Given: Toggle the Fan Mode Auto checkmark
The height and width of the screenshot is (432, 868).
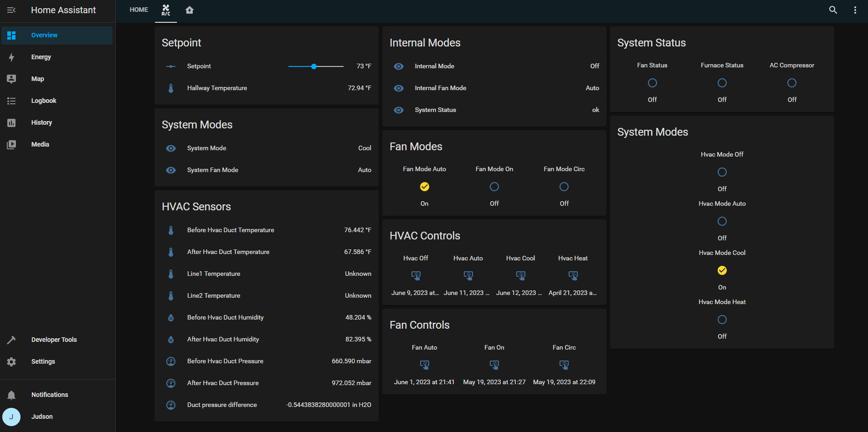Looking at the screenshot, I should (x=424, y=187).
